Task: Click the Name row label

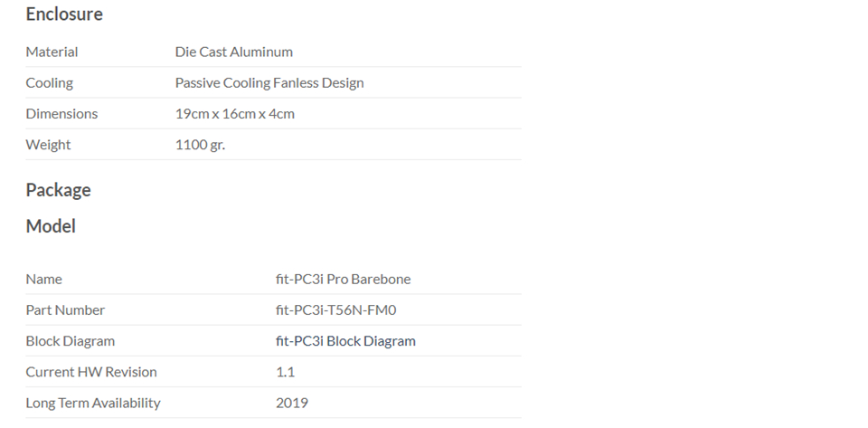Action: tap(43, 279)
